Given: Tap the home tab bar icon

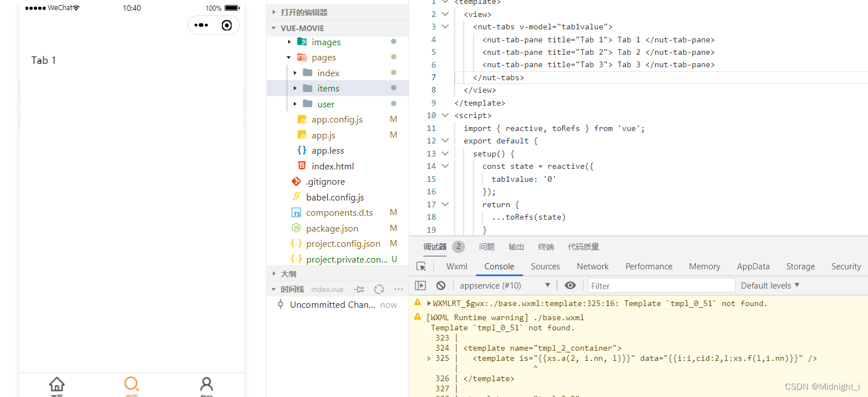Looking at the screenshot, I should [56, 385].
